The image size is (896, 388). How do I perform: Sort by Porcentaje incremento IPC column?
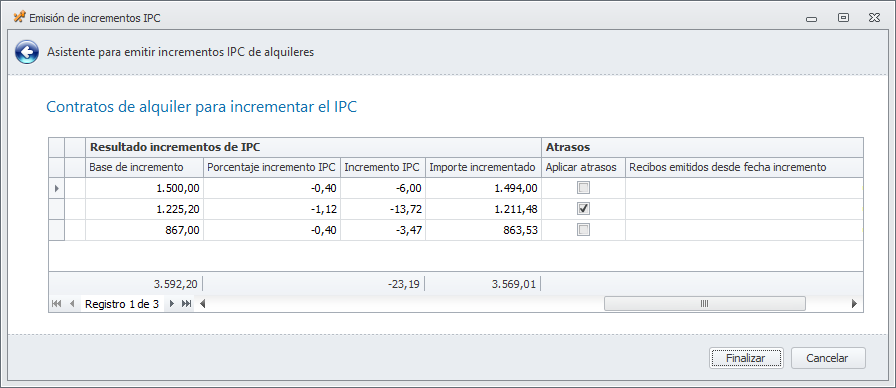[x=272, y=167]
